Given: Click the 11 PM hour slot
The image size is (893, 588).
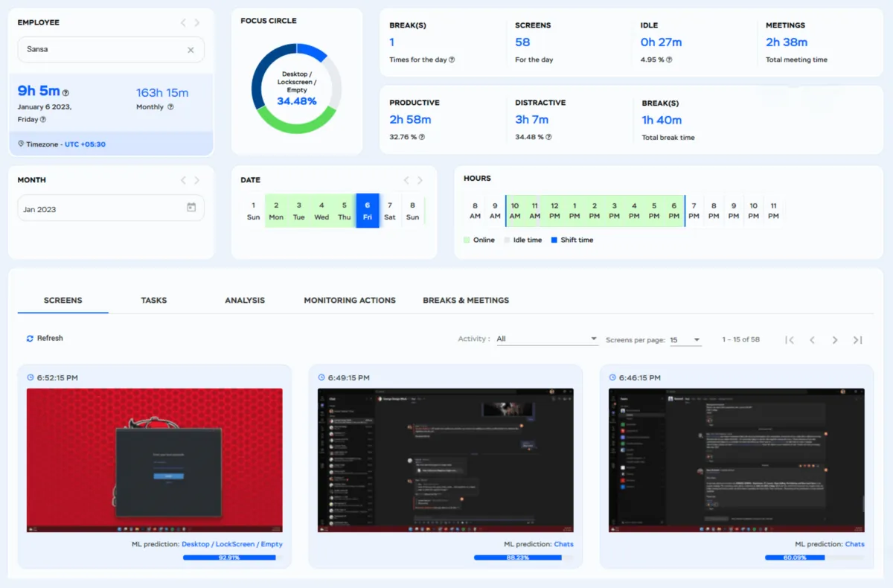Looking at the screenshot, I should click(773, 211).
